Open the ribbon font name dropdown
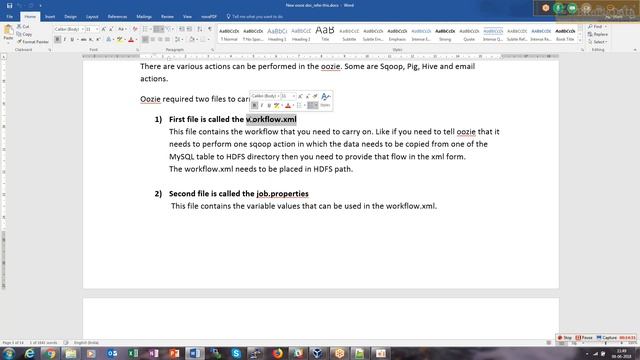 82,29
